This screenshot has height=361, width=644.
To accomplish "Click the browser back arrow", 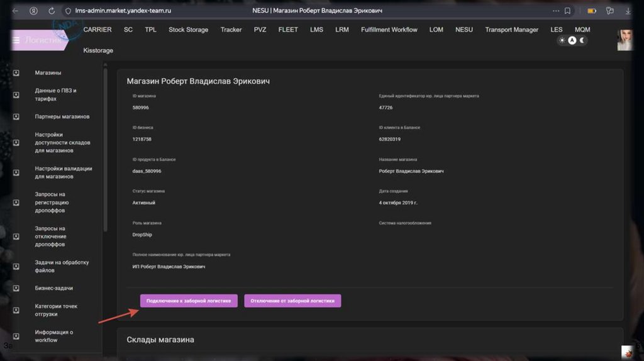I will 16,11.
